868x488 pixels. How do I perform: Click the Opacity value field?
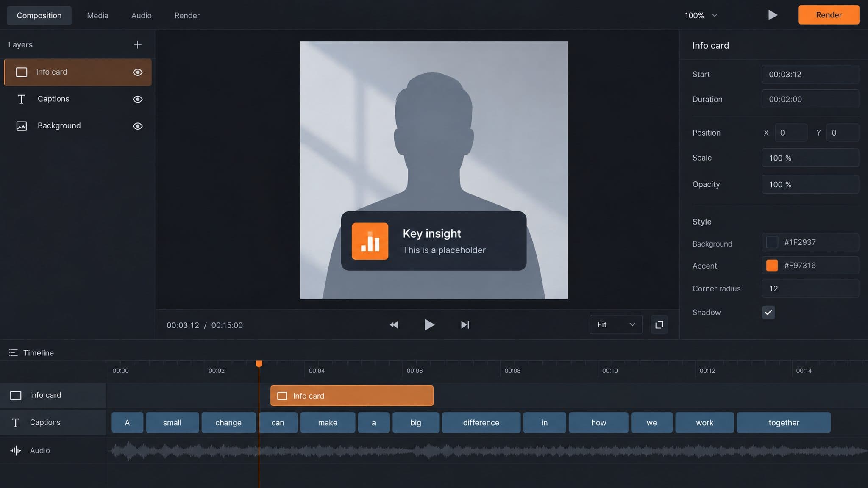coord(810,184)
